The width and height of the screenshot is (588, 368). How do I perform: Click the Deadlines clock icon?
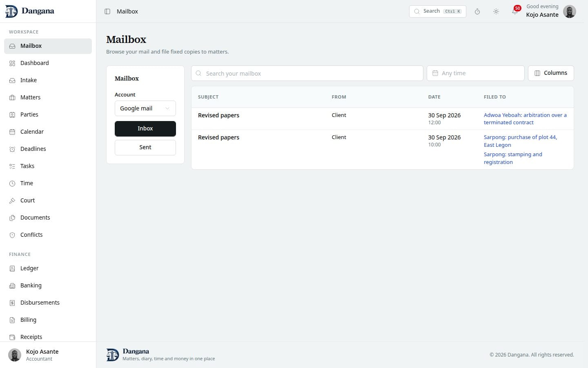pyautogui.click(x=12, y=149)
